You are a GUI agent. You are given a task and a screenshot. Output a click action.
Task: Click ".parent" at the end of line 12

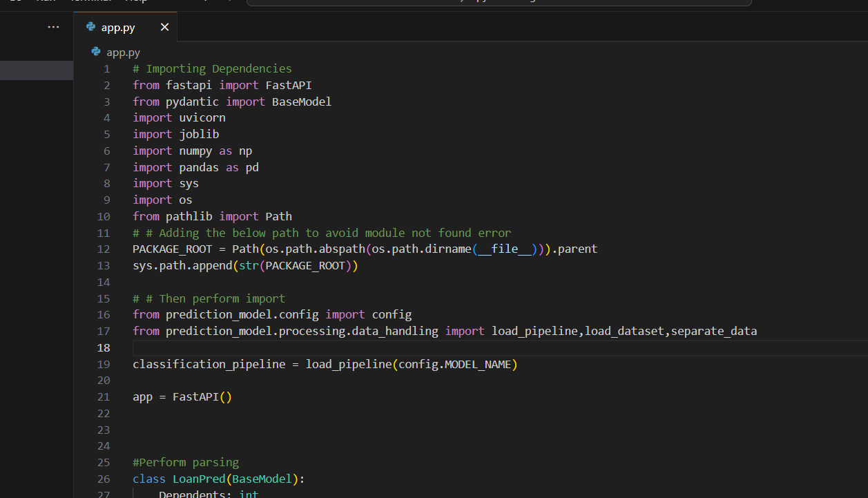click(575, 249)
